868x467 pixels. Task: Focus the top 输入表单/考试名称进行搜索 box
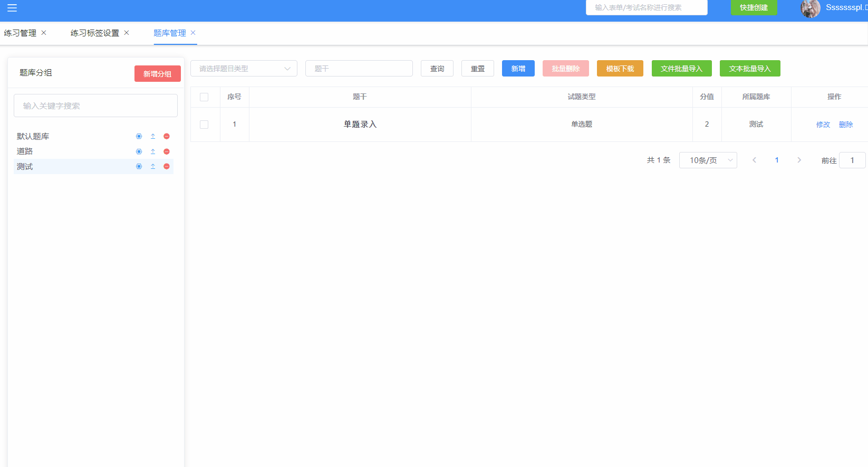coord(647,7)
